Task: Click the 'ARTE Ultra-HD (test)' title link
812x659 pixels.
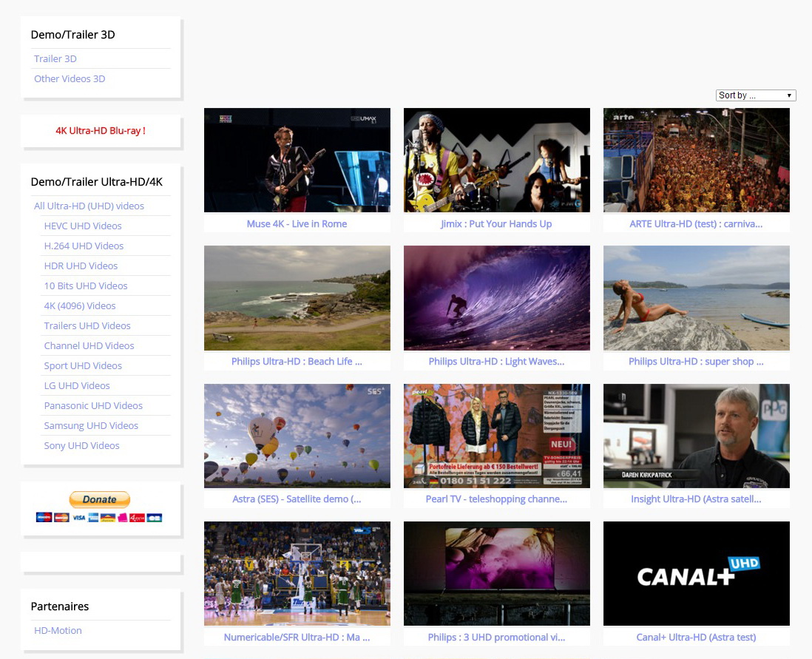Action: point(696,224)
